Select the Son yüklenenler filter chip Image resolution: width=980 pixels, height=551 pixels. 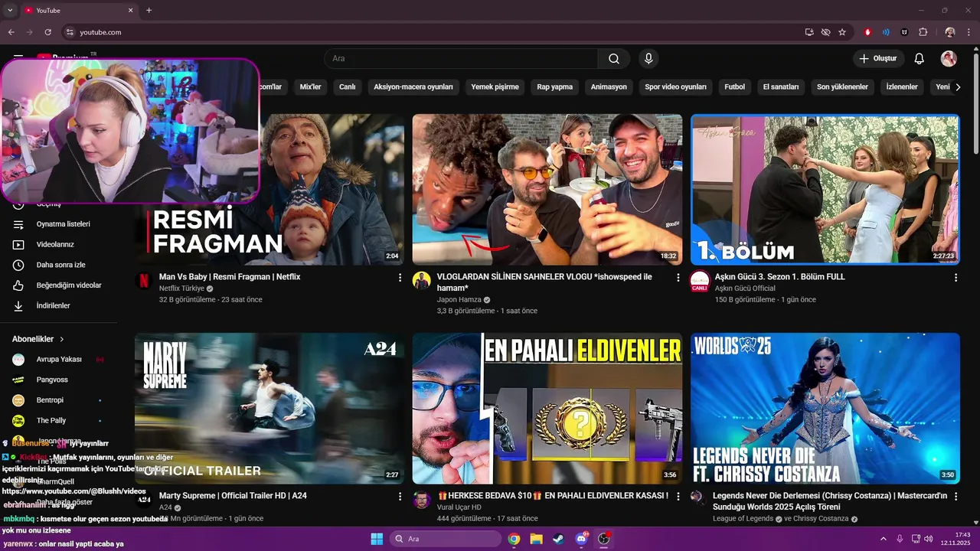(842, 86)
